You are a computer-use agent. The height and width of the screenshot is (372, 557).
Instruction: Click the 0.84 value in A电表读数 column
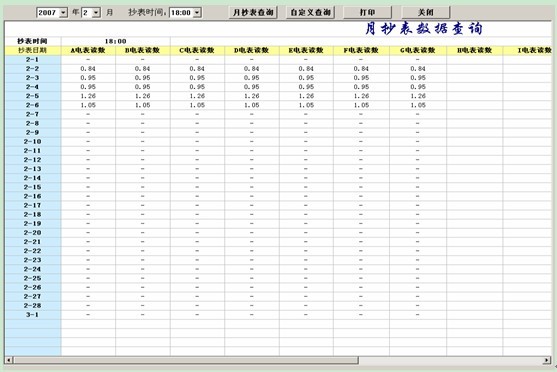(88, 69)
